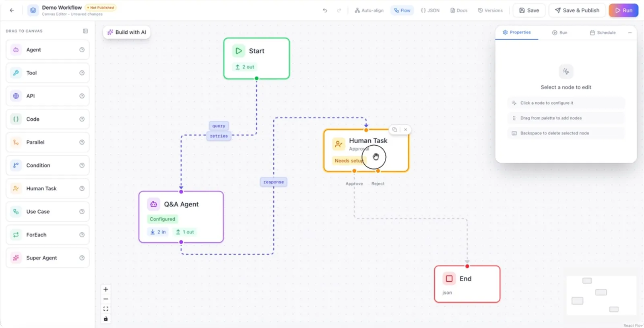The width and height of the screenshot is (644, 328).
Task: Show help for the Parallel palette item
Action: (x=82, y=142)
